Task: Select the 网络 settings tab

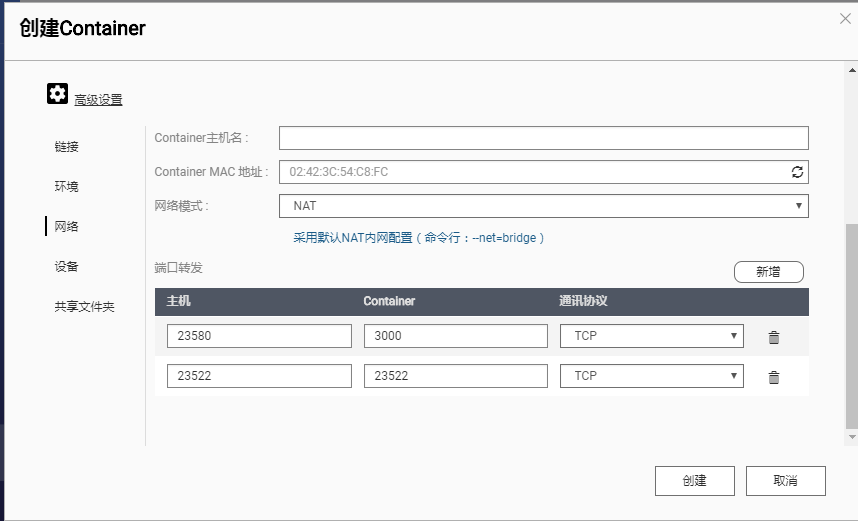Action: point(67,227)
